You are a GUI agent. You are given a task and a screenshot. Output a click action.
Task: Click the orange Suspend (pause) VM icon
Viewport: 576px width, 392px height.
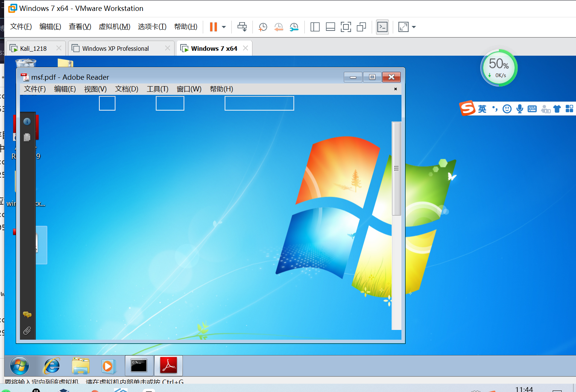click(x=213, y=27)
